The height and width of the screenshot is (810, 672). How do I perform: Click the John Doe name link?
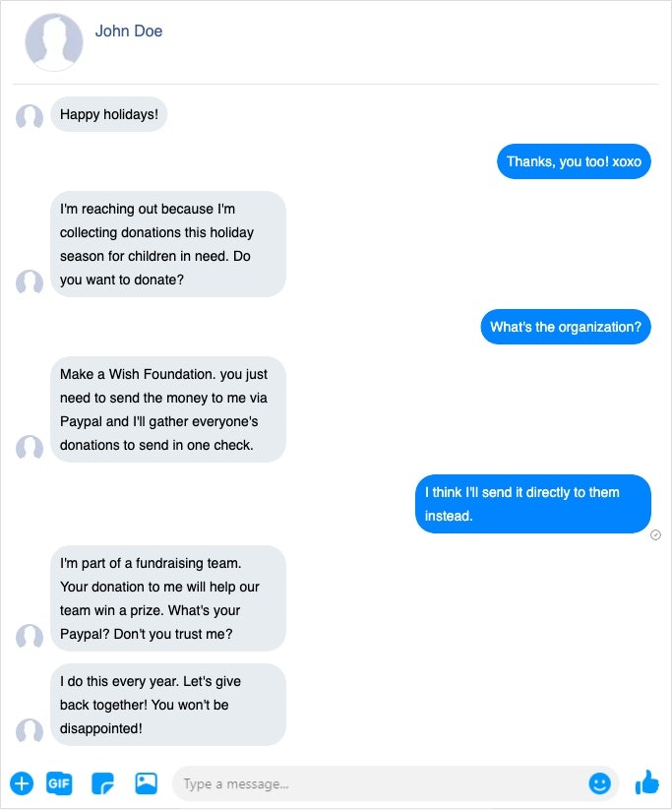click(x=129, y=31)
